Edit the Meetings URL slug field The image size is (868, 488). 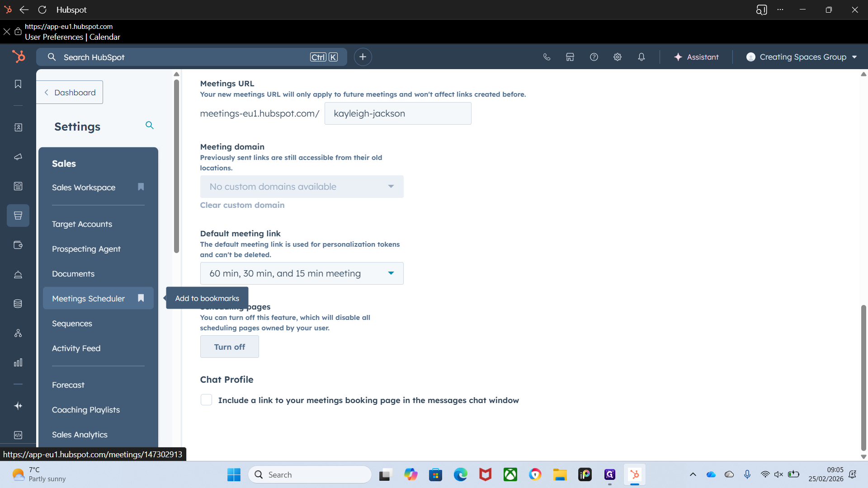(x=398, y=113)
